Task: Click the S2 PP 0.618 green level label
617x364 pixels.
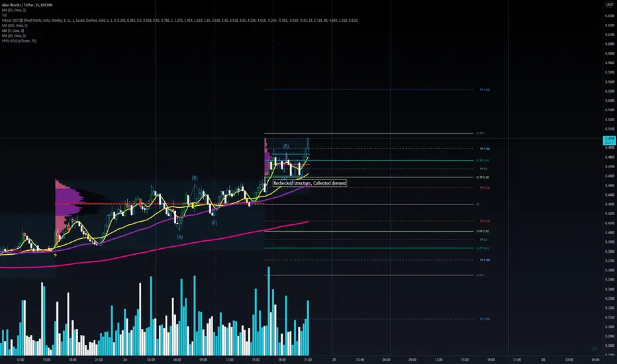Action: [x=483, y=248]
